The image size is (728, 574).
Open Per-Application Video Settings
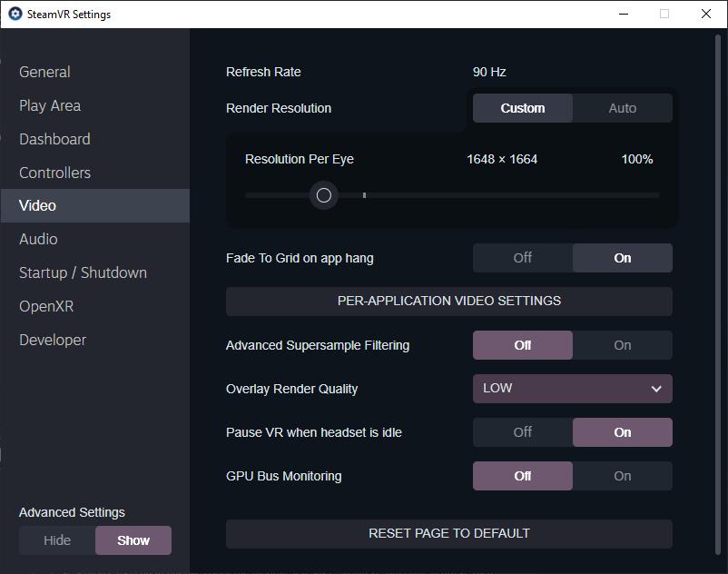click(448, 301)
